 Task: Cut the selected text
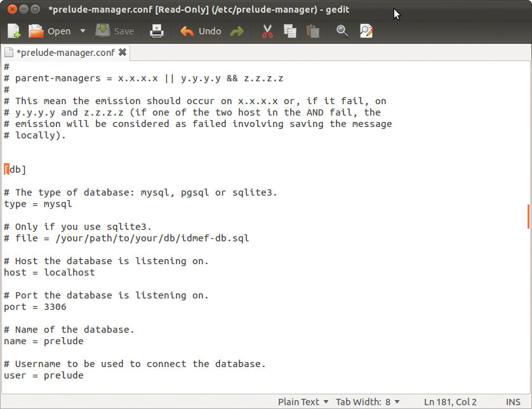pos(267,30)
